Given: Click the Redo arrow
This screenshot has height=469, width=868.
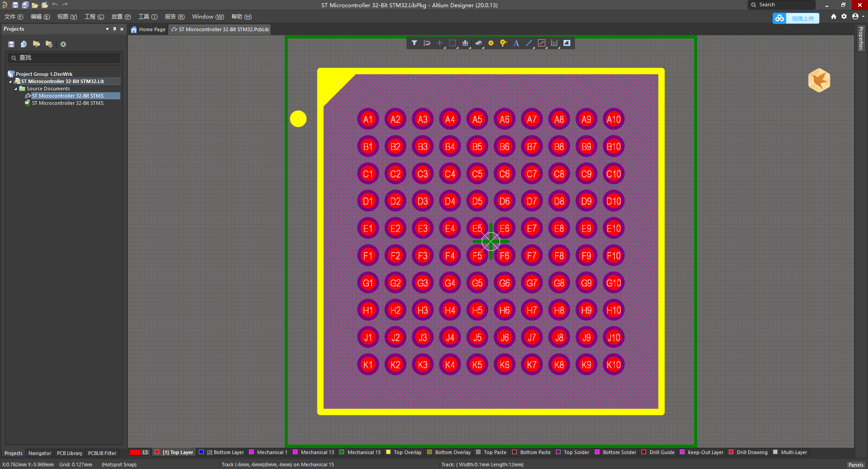Looking at the screenshot, I should (65, 5).
